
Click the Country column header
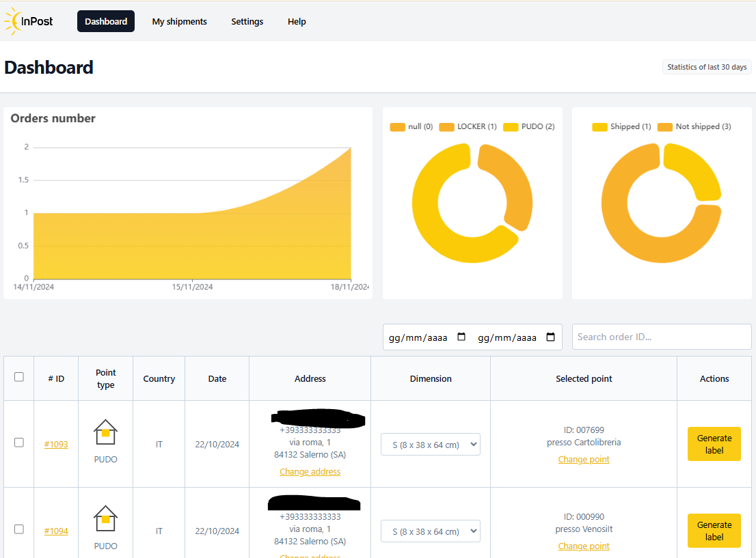(159, 379)
